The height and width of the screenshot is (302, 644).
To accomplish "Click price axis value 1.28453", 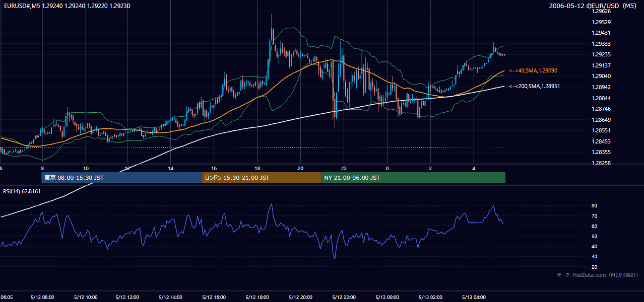I will (601, 141).
